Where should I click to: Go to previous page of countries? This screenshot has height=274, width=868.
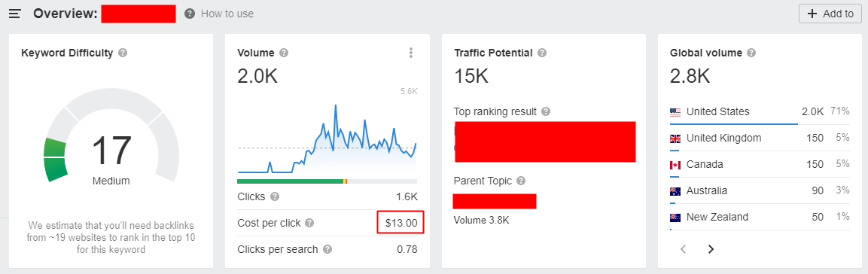pos(683,249)
